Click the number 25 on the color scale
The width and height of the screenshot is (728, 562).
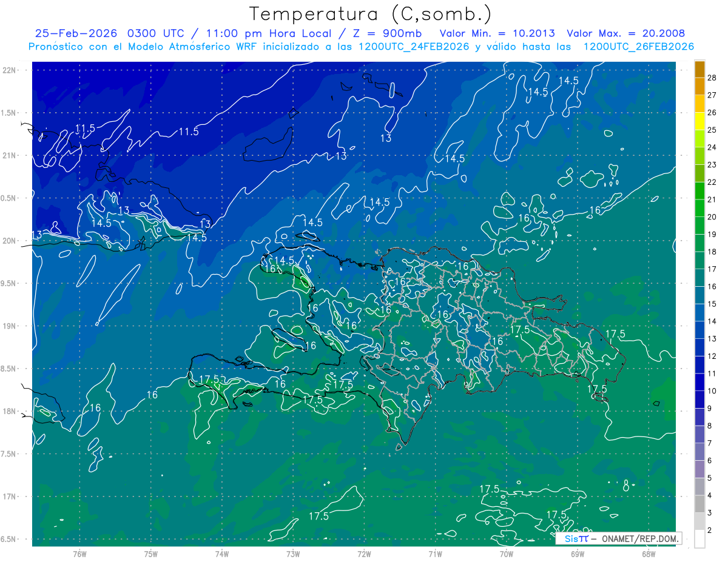(x=712, y=130)
